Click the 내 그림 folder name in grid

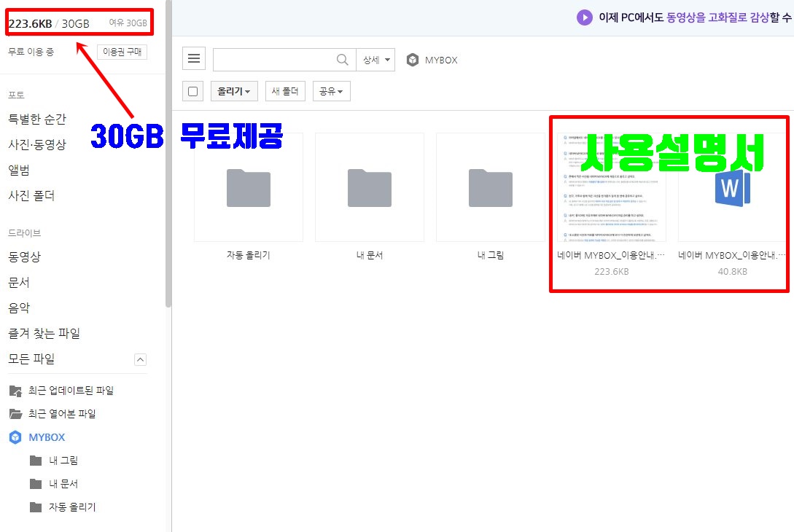(x=490, y=255)
